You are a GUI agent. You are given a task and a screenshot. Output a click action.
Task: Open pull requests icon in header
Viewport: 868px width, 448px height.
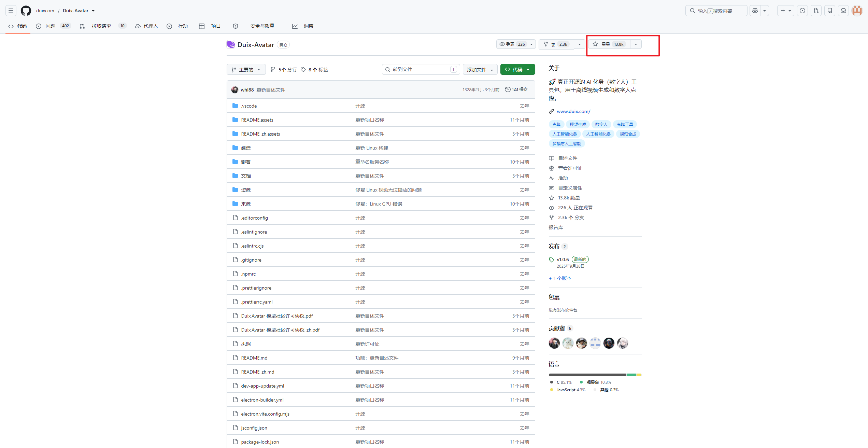tap(816, 11)
